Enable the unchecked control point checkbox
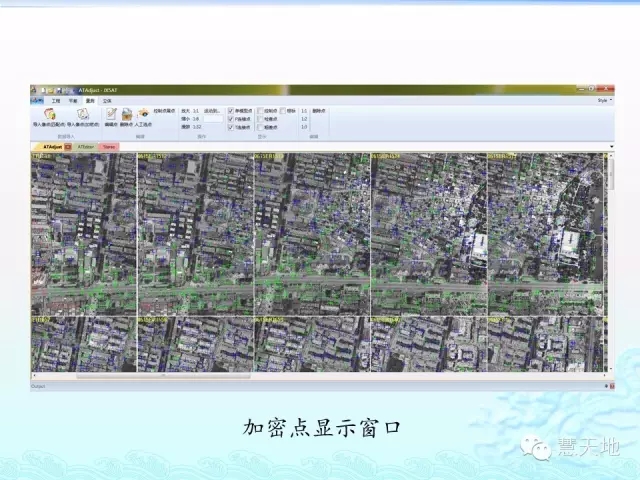 point(260,110)
